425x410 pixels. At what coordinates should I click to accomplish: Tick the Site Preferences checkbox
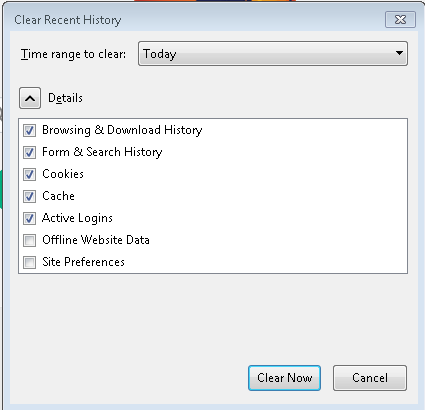29,262
